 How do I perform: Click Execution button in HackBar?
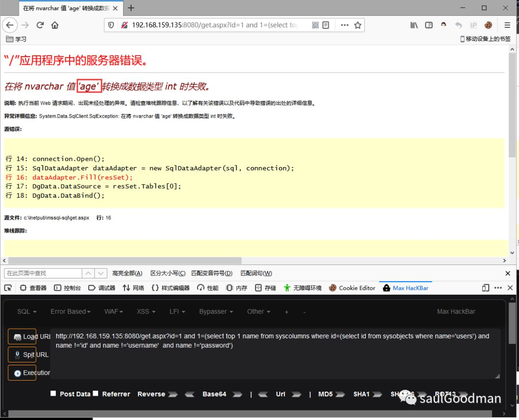[x=22, y=372]
